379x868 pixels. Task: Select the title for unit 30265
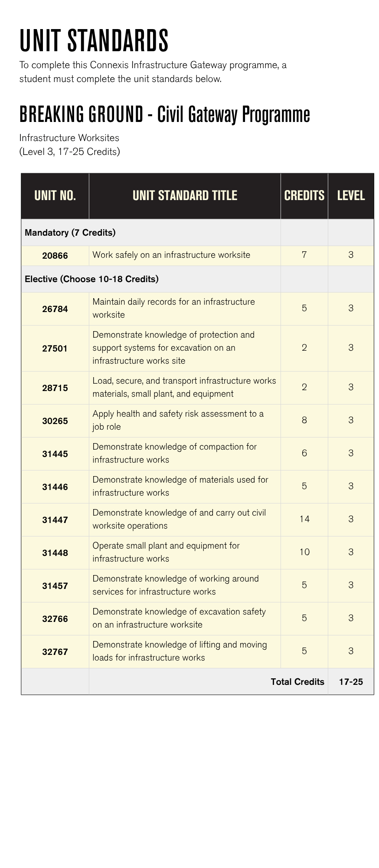click(x=178, y=420)
